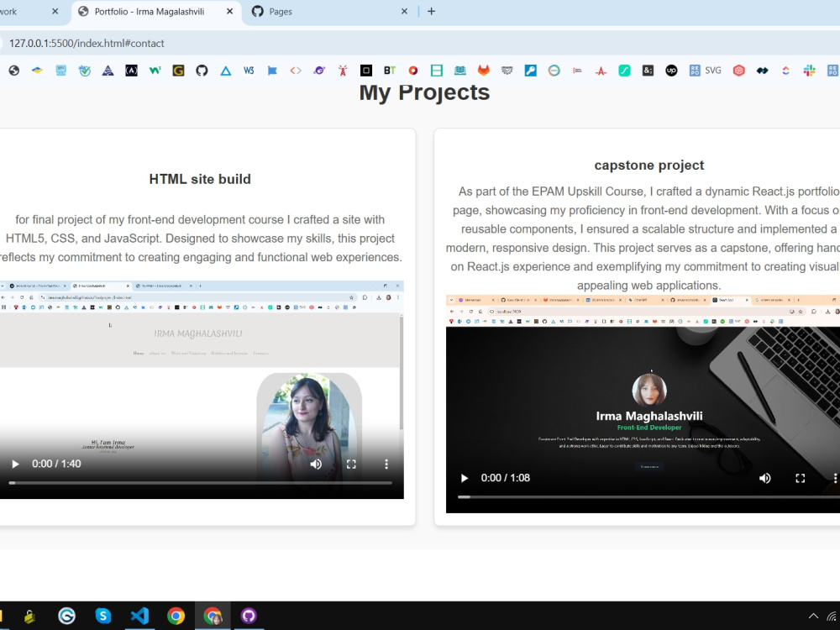Open the BT bookmark icon
Viewport: 840px width, 630px height.
pyautogui.click(x=390, y=71)
